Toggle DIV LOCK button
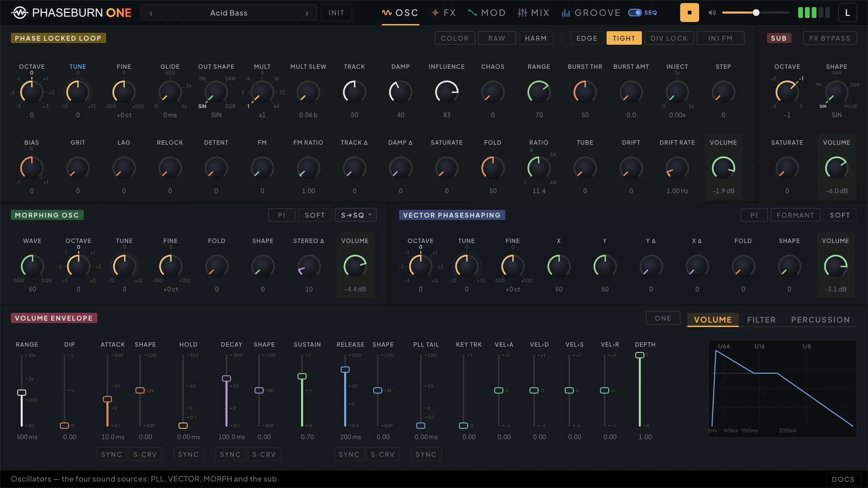Screen dimensions: 868x488 coord(669,38)
